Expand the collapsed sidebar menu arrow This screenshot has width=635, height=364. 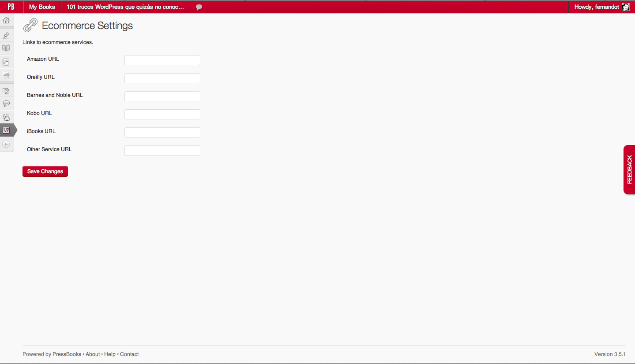(x=6, y=144)
